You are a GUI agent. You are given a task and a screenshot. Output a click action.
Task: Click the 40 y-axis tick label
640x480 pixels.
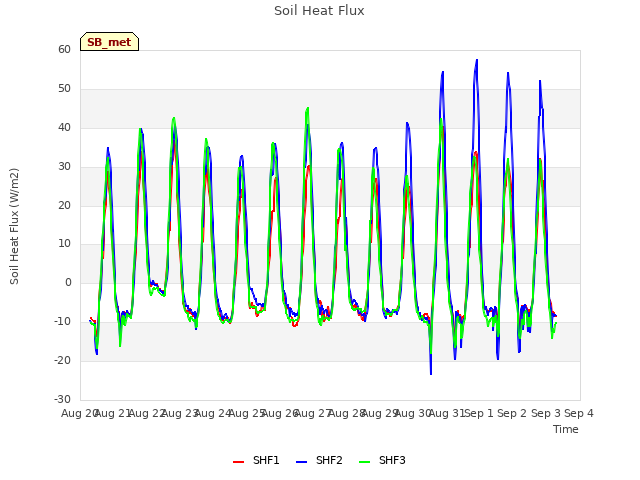click(64, 127)
